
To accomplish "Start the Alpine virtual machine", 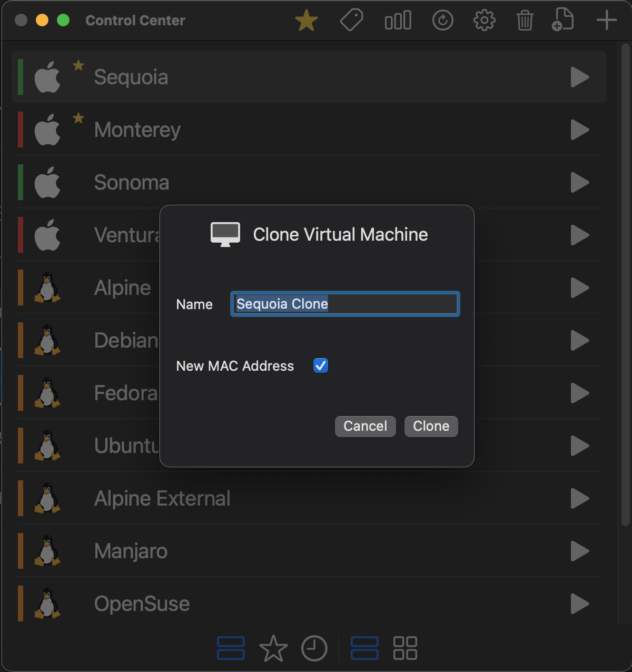I will (x=580, y=288).
